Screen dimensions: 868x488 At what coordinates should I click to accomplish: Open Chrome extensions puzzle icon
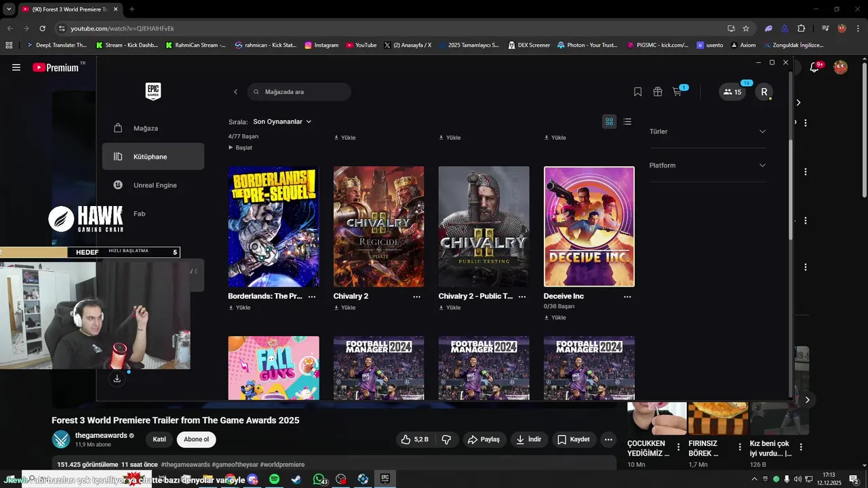802,28
